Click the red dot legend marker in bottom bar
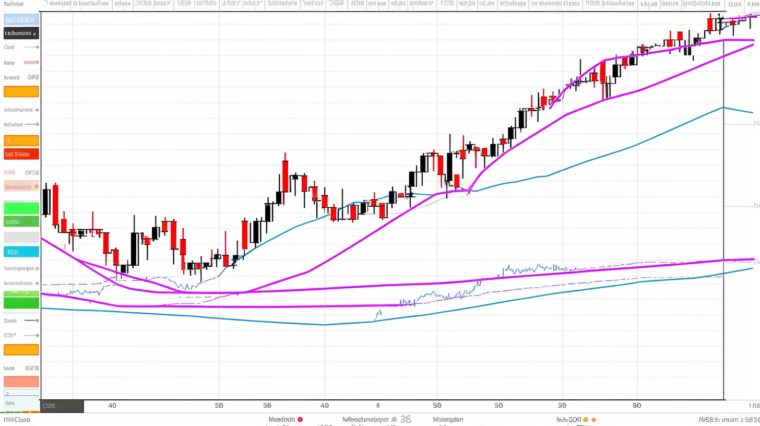 tap(299, 421)
